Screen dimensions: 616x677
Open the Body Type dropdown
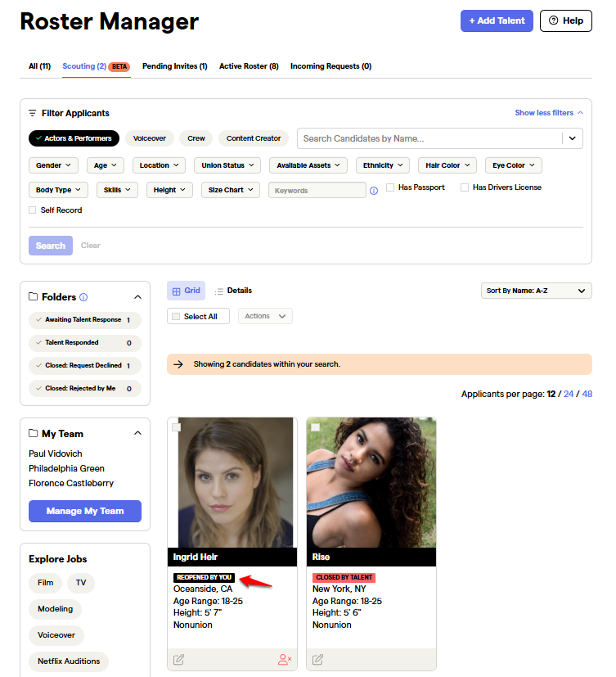coord(58,190)
